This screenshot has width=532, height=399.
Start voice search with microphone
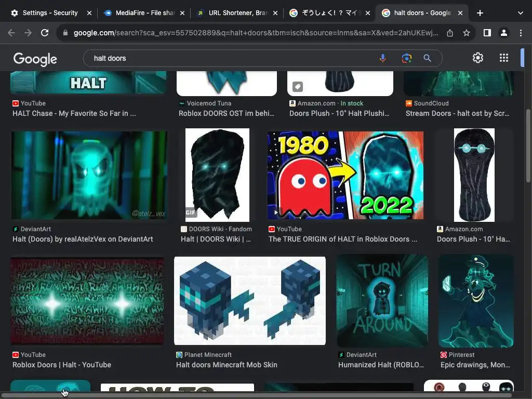[383, 58]
